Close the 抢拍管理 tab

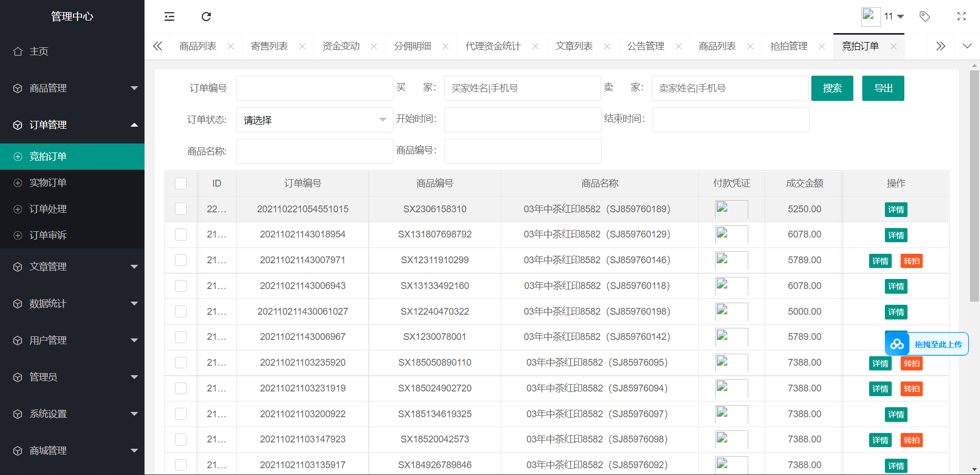pyautogui.click(x=822, y=46)
